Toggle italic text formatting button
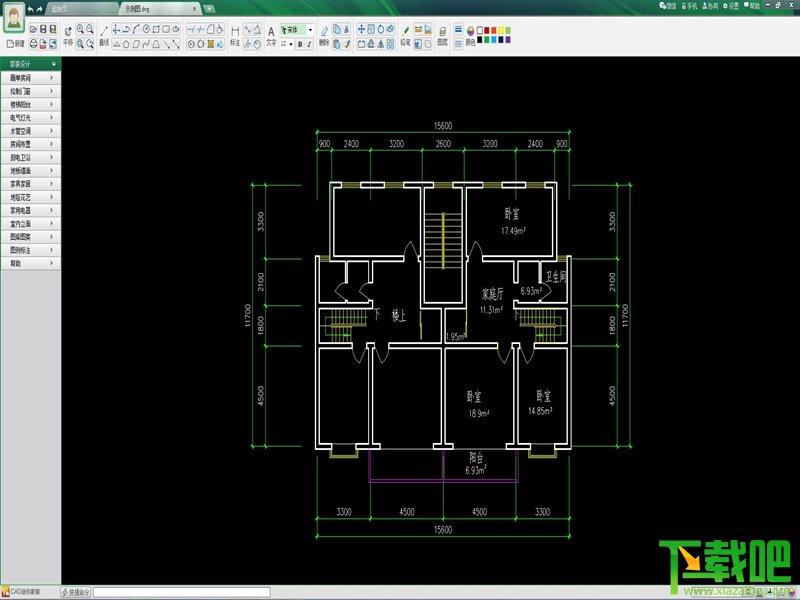800x600 pixels. point(309,44)
